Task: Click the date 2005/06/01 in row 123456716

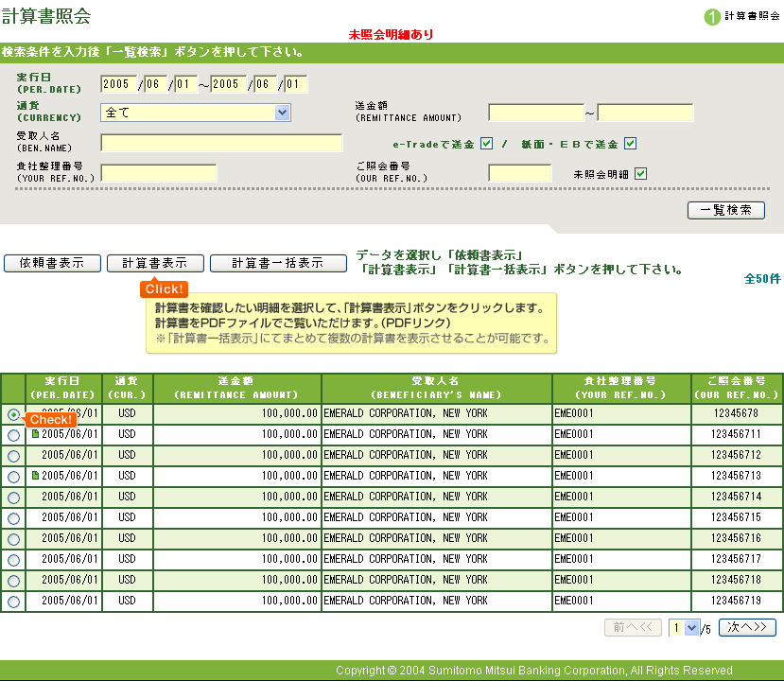Action: pos(70,538)
